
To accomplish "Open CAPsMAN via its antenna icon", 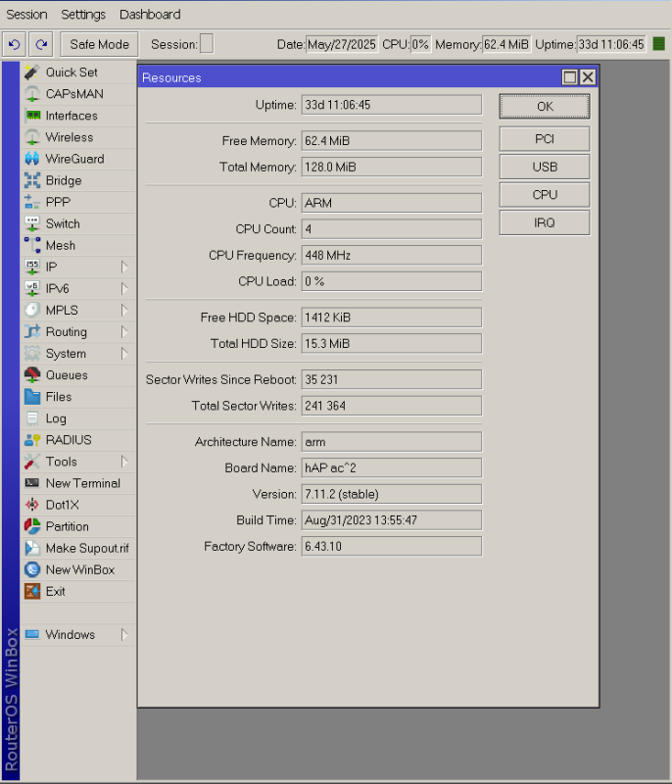I will coord(32,94).
